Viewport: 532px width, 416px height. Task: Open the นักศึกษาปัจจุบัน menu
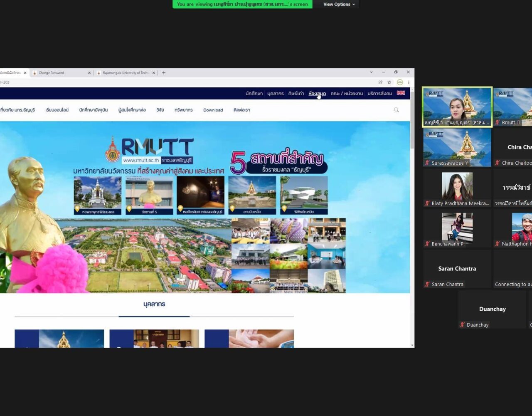94,110
